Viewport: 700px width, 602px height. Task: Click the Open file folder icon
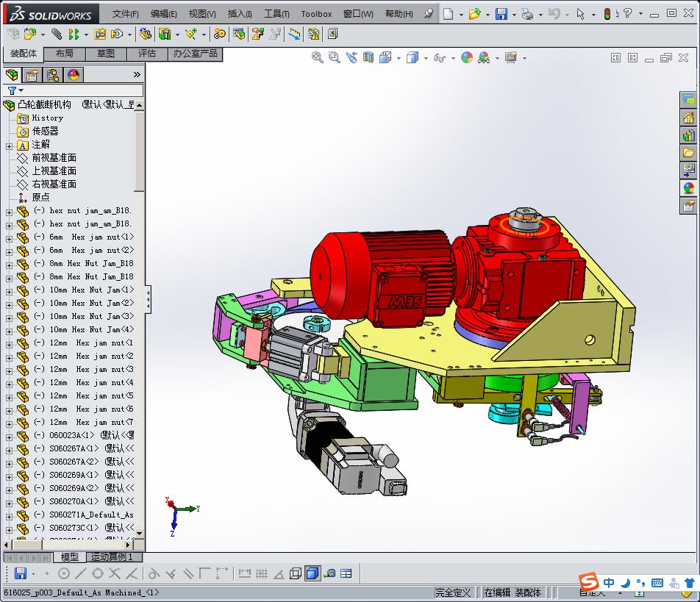click(474, 14)
